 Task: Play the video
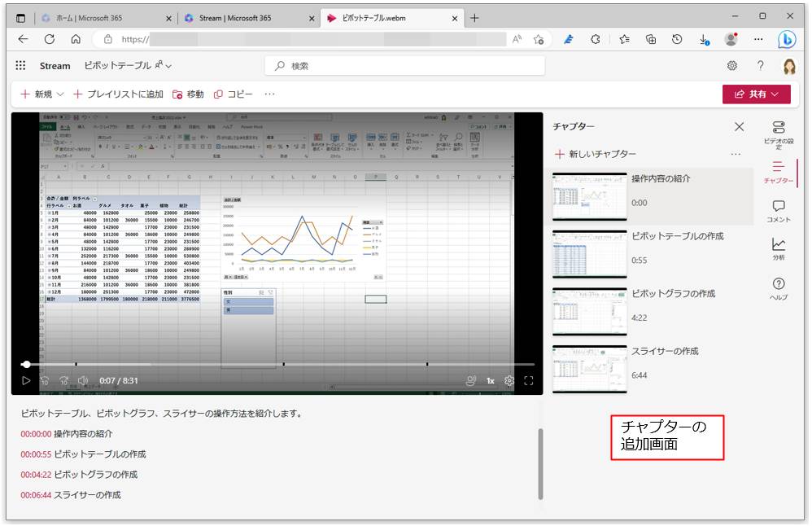(26, 380)
